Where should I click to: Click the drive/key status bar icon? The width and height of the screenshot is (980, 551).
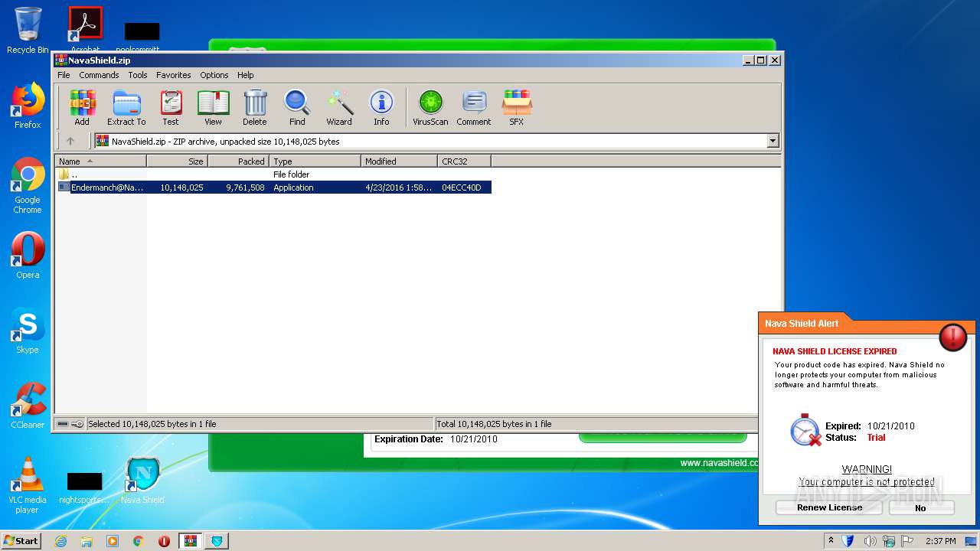pos(70,424)
